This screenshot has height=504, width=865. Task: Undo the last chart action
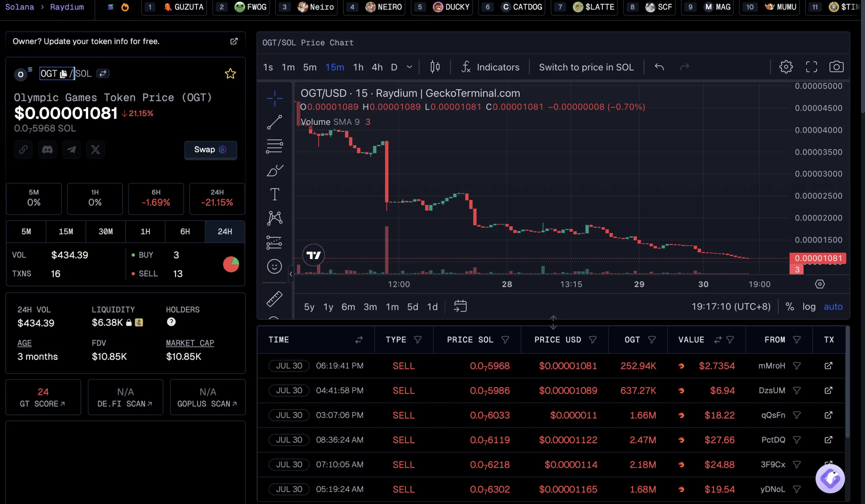(659, 67)
